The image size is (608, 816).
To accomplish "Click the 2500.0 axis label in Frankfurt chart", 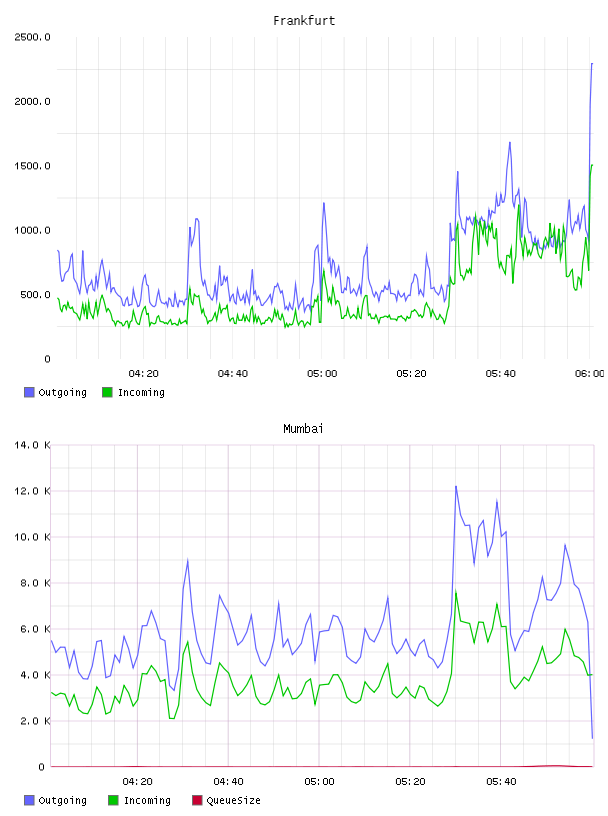I will [32, 37].
